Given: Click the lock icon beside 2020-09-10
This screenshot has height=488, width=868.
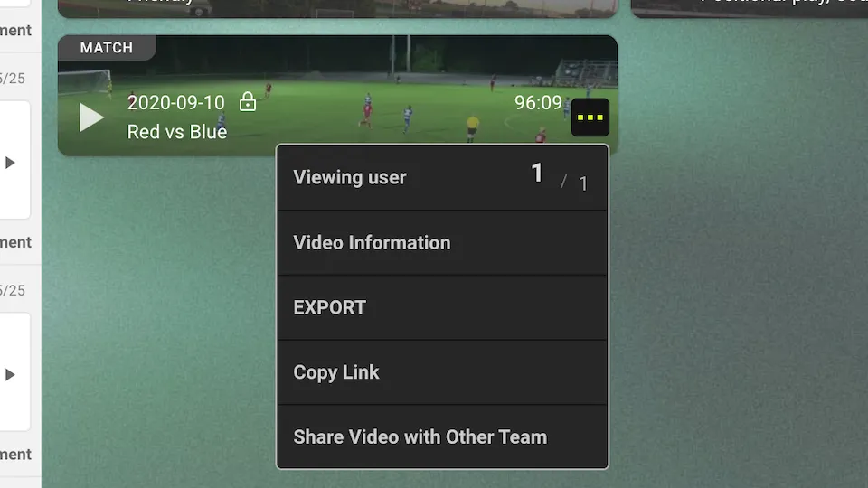Looking at the screenshot, I should pyautogui.click(x=248, y=102).
